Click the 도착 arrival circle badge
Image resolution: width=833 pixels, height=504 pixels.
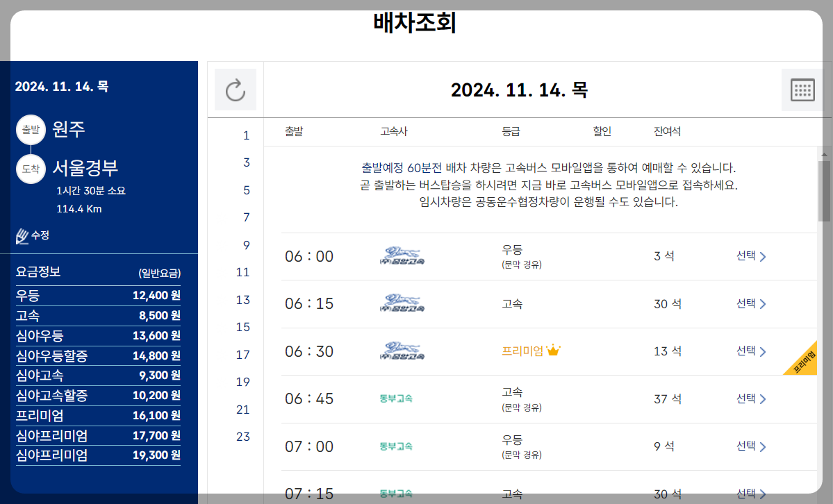31,168
